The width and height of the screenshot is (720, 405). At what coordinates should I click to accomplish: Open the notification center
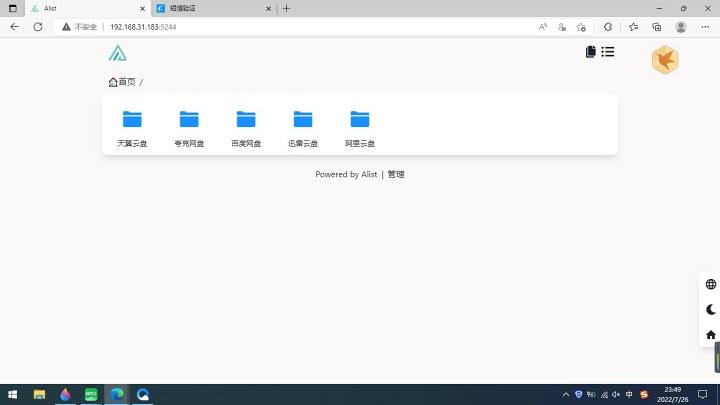point(703,394)
